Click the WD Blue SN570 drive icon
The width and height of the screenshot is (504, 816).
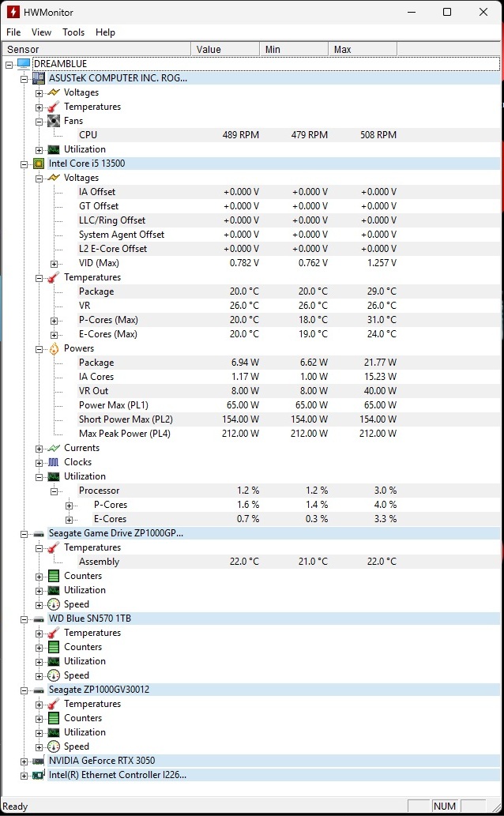(39, 619)
